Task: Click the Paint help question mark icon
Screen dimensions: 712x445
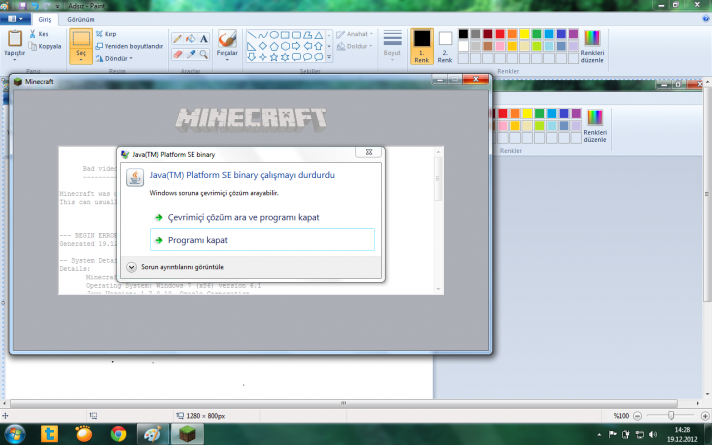Action: tap(706, 19)
